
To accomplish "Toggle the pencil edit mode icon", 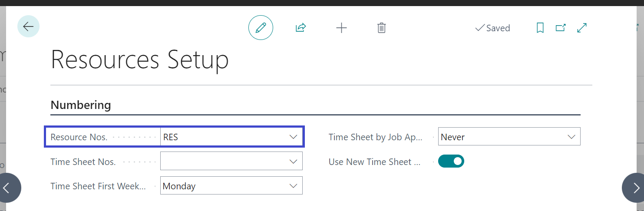I will (261, 28).
